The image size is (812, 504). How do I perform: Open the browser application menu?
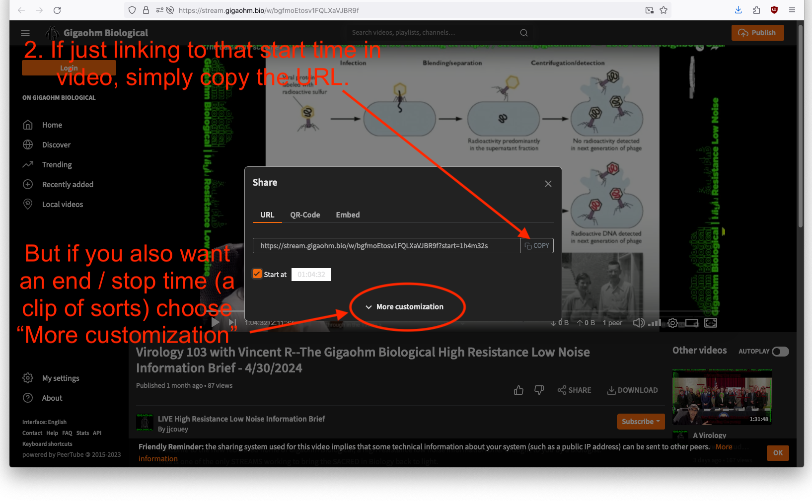[792, 10]
